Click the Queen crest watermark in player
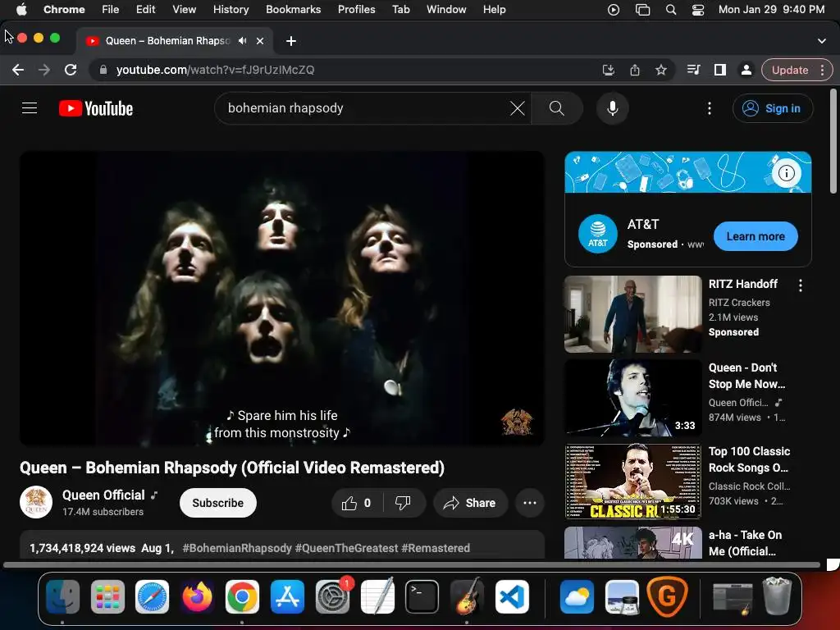 pos(517,422)
